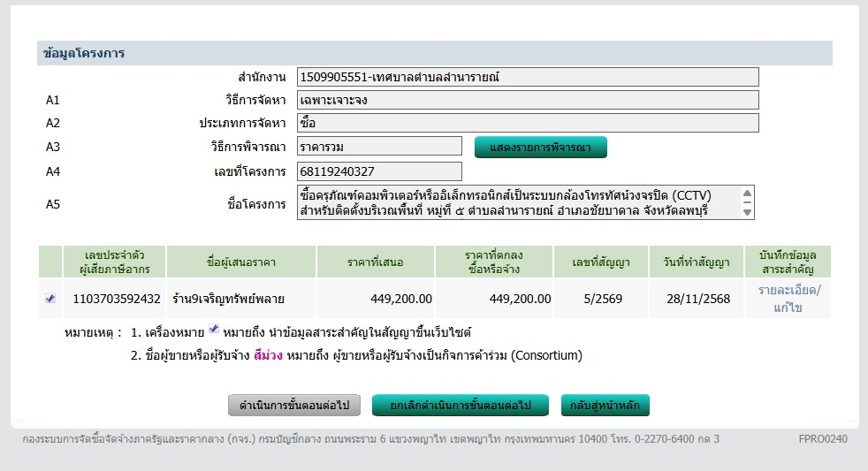Click the สำนักงาน field

(x=528, y=77)
